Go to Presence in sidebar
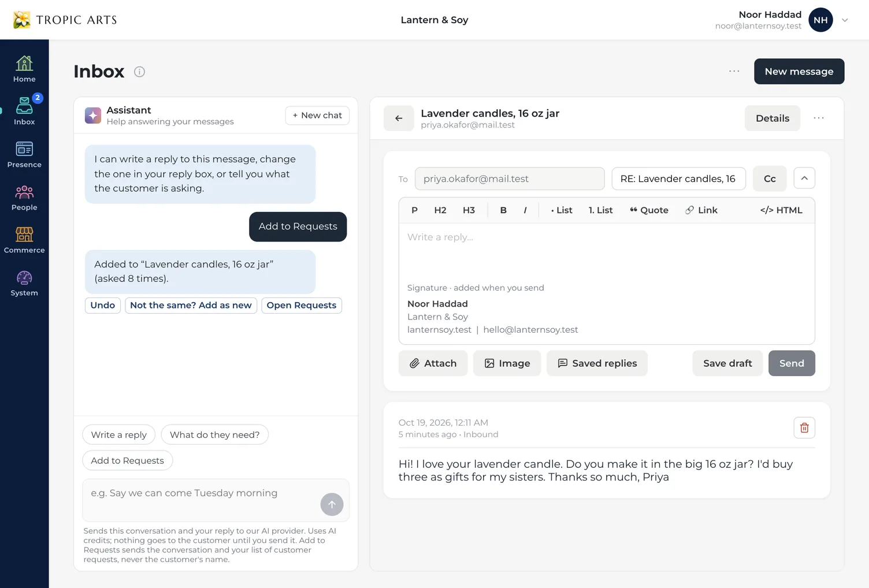869x588 pixels. (x=24, y=155)
